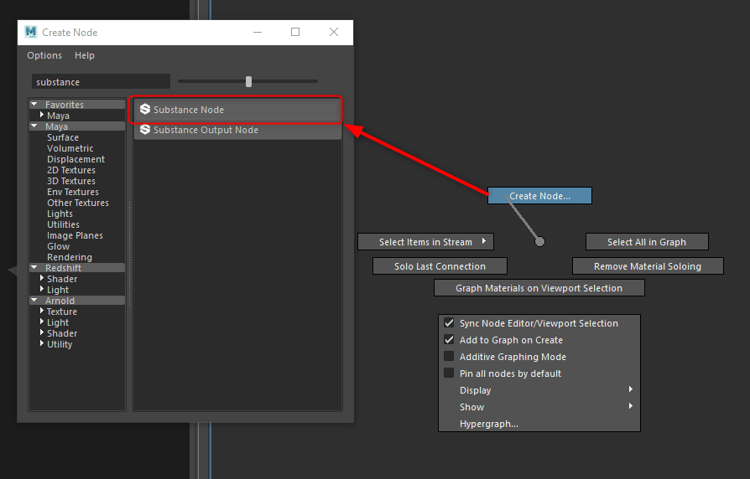Click the Substance Node icon

[145, 109]
